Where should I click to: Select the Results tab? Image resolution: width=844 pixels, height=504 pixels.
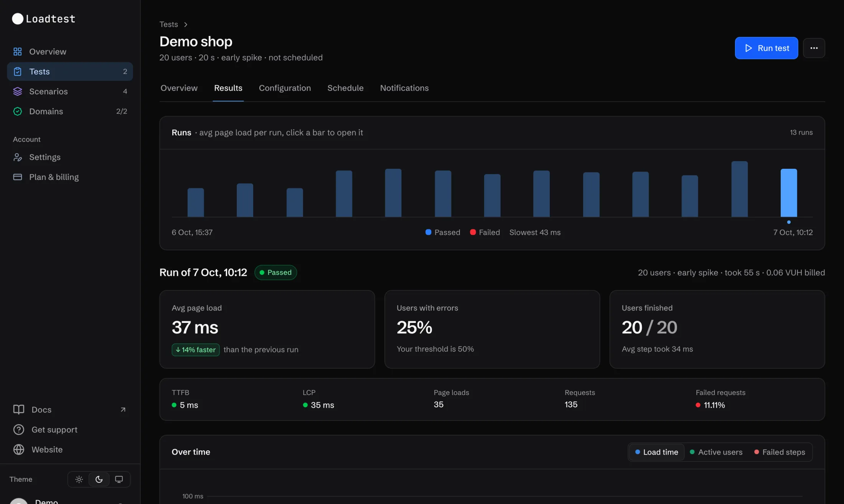228,88
